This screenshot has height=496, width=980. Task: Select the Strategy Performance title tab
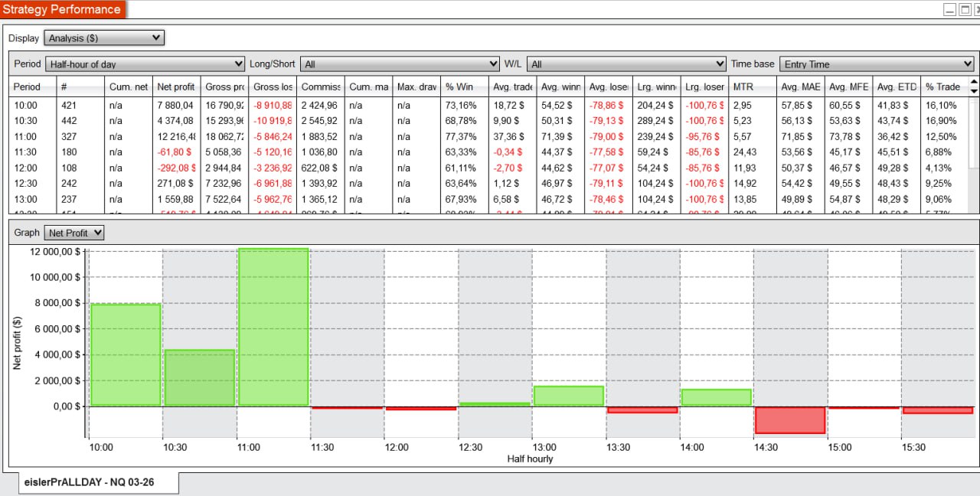click(x=62, y=9)
